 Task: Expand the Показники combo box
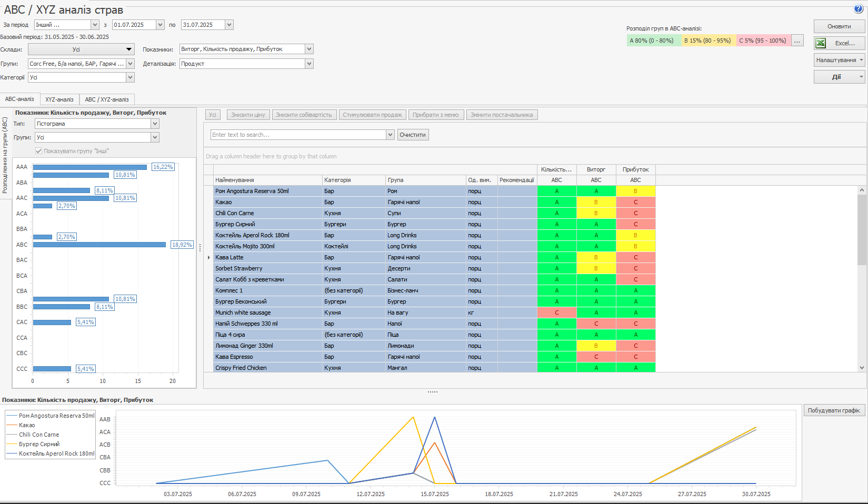(x=309, y=49)
